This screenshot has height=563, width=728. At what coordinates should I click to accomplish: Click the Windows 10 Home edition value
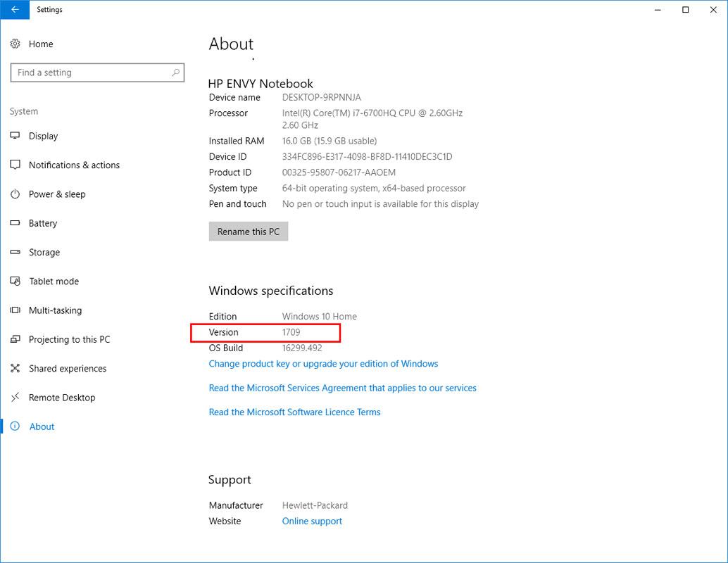click(320, 317)
